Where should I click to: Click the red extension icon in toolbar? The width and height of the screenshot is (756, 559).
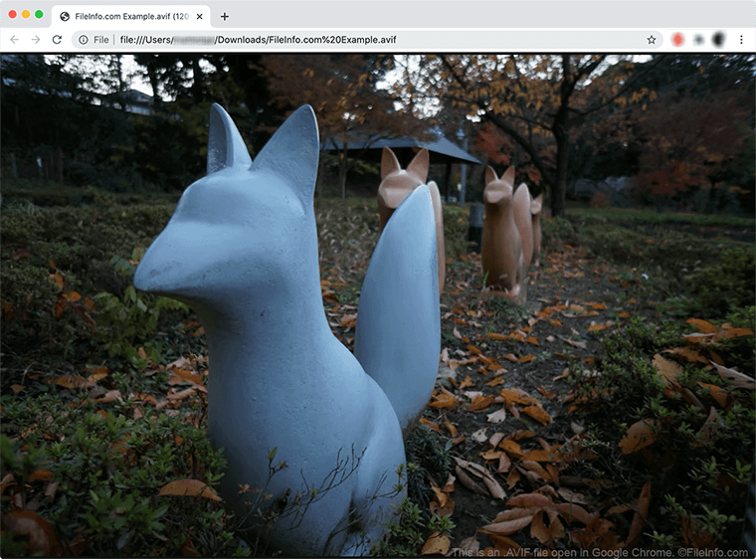[677, 40]
